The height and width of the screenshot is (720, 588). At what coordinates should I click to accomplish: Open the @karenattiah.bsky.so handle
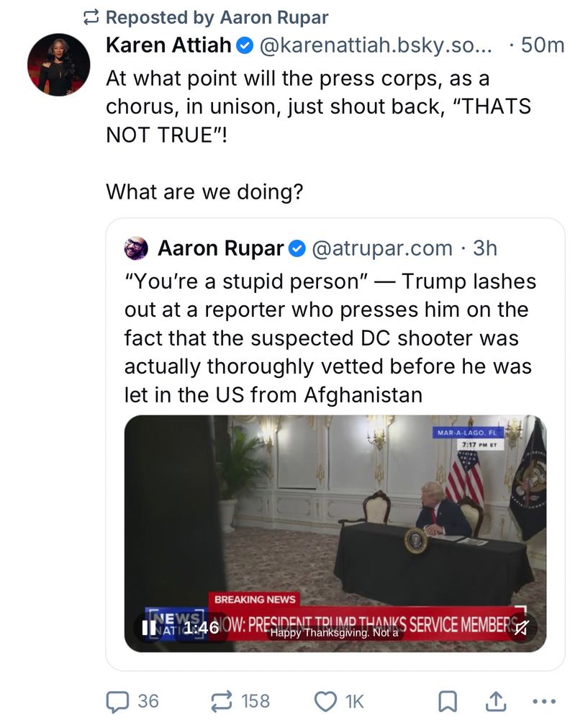[376, 45]
